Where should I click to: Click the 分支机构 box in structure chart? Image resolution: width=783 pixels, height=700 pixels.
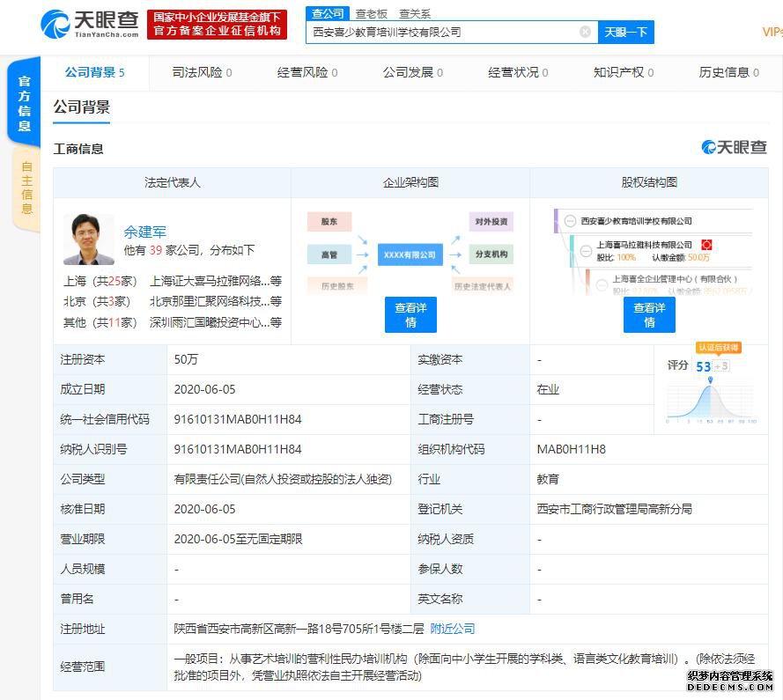(491, 254)
